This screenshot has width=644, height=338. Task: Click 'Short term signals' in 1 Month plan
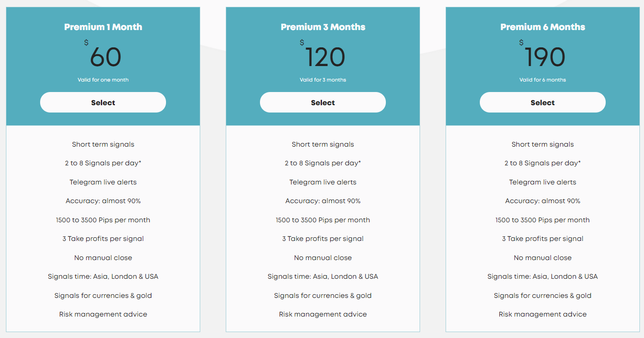(x=103, y=144)
